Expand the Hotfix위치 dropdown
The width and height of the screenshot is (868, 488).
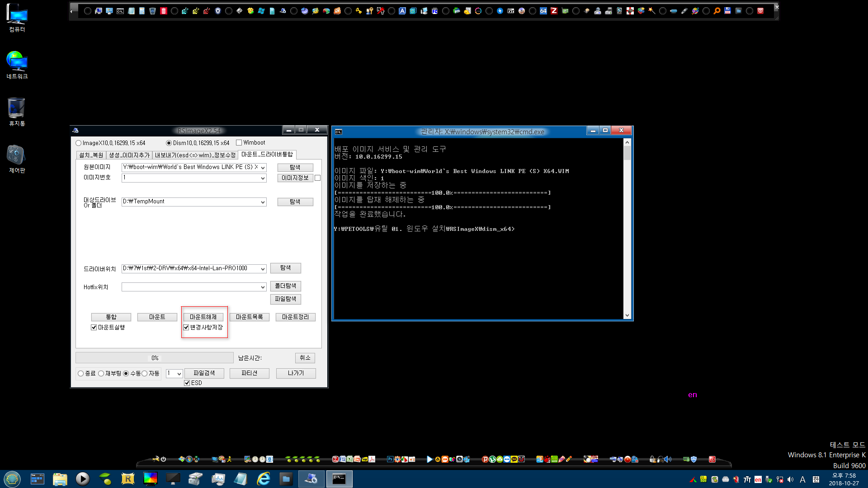pyautogui.click(x=263, y=287)
